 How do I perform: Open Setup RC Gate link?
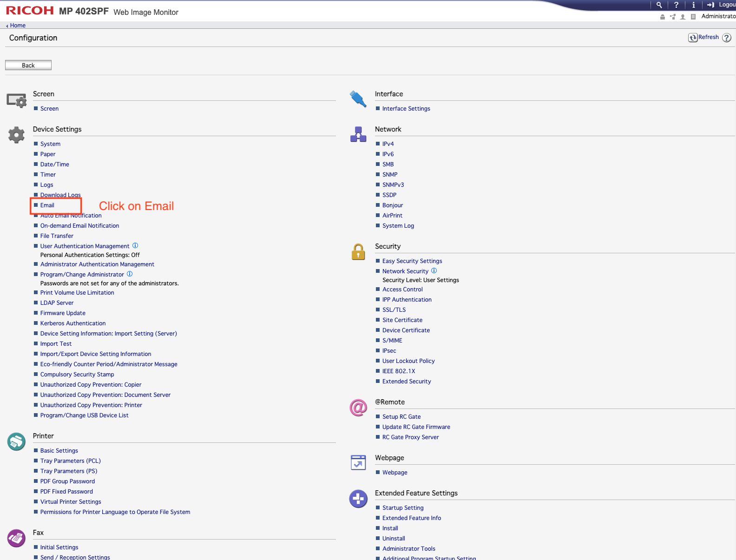(401, 417)
